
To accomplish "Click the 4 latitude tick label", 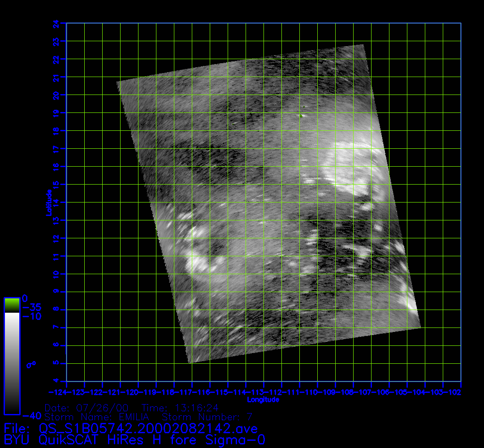I will click(x=56, y=381).
